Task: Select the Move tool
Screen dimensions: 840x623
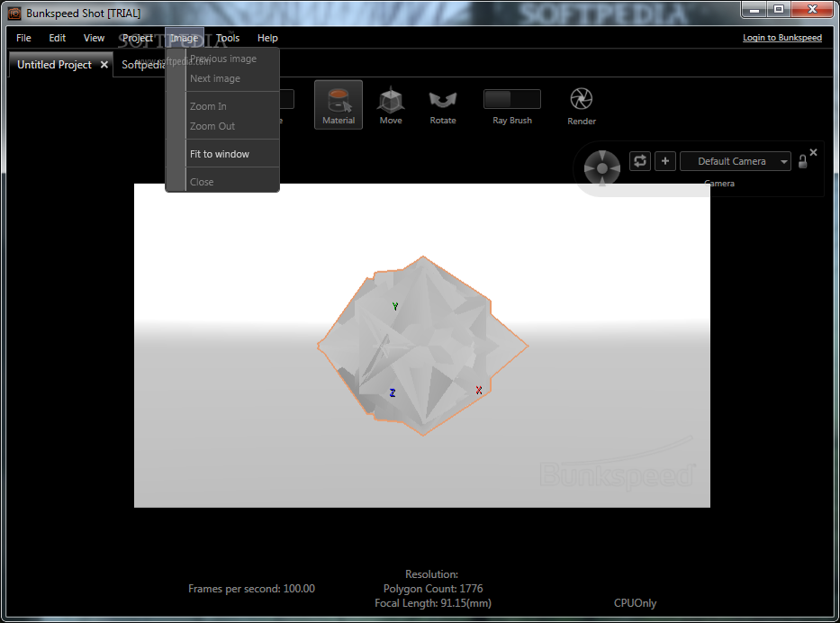Action: tap(391, 105)
